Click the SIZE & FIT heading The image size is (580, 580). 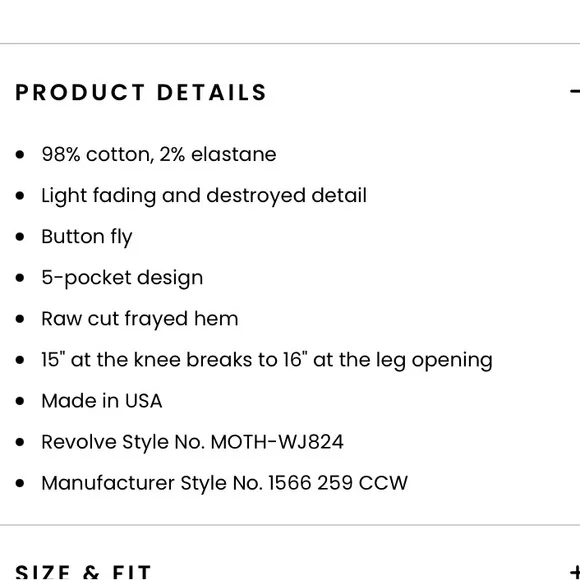coord(83,572)
